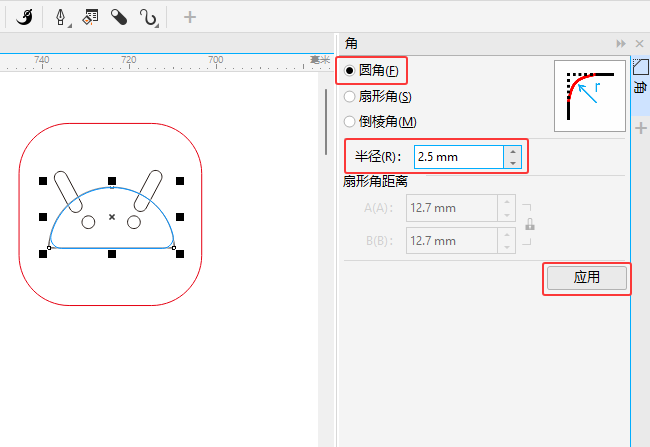Click ruler mark labeled 740
Screen dimensions: 650x447
[x=41, y=60]
